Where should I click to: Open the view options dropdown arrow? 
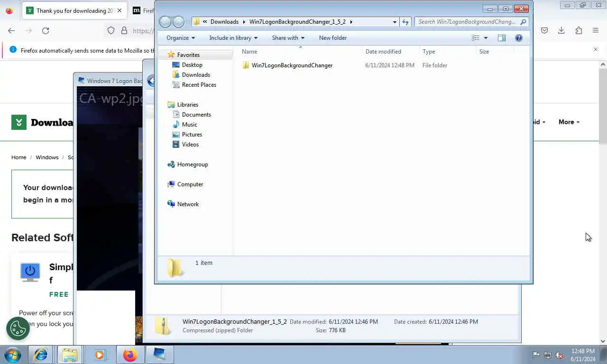(486, 38)
